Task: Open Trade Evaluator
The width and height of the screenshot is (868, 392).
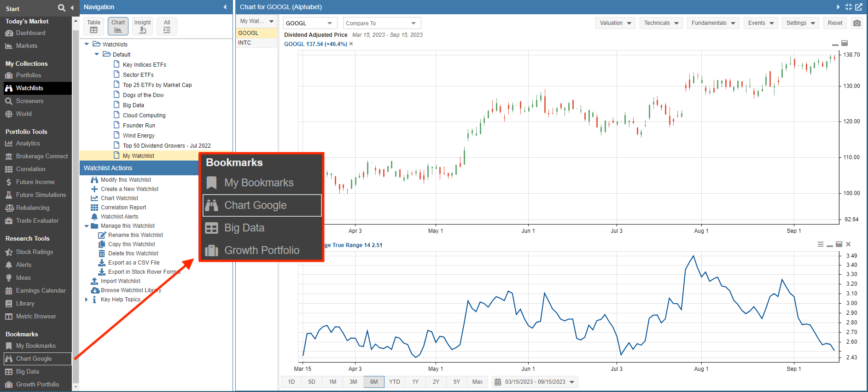Action: (x=37, y=221)
